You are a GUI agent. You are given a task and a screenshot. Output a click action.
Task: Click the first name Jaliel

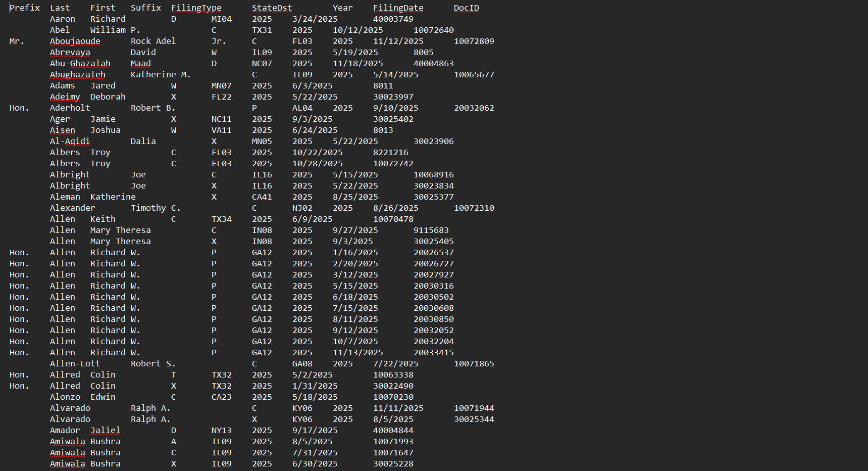click(x=105, y=430)
